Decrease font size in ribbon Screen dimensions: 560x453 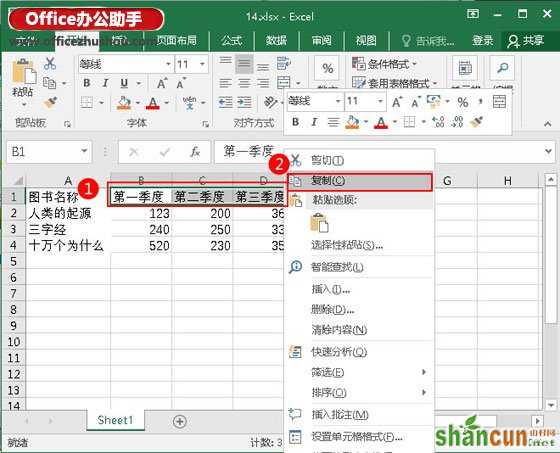click(181, 83)
